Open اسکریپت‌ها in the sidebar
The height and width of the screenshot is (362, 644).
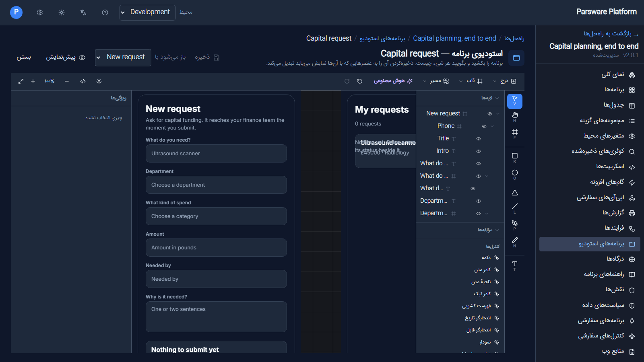tap(590, 167)
